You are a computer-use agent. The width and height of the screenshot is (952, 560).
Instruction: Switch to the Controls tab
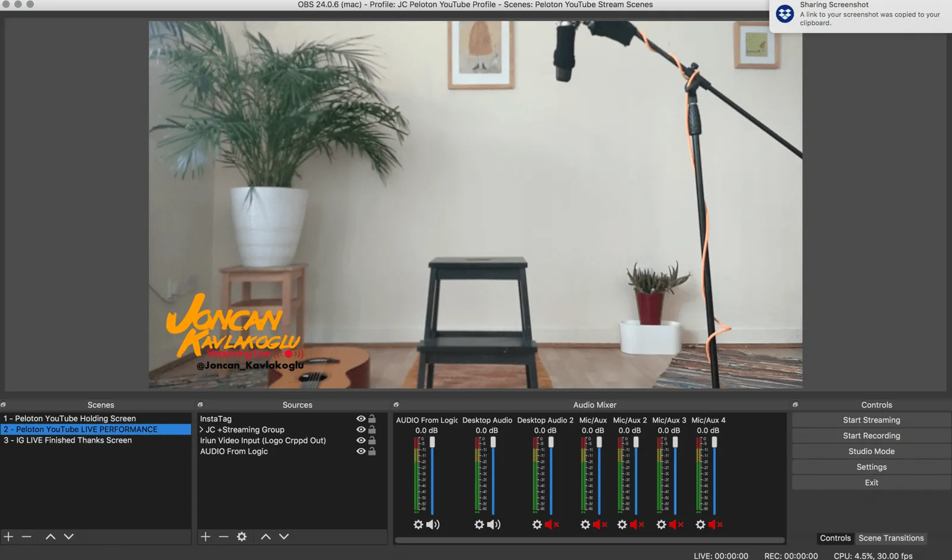click(x=835, y=538)
